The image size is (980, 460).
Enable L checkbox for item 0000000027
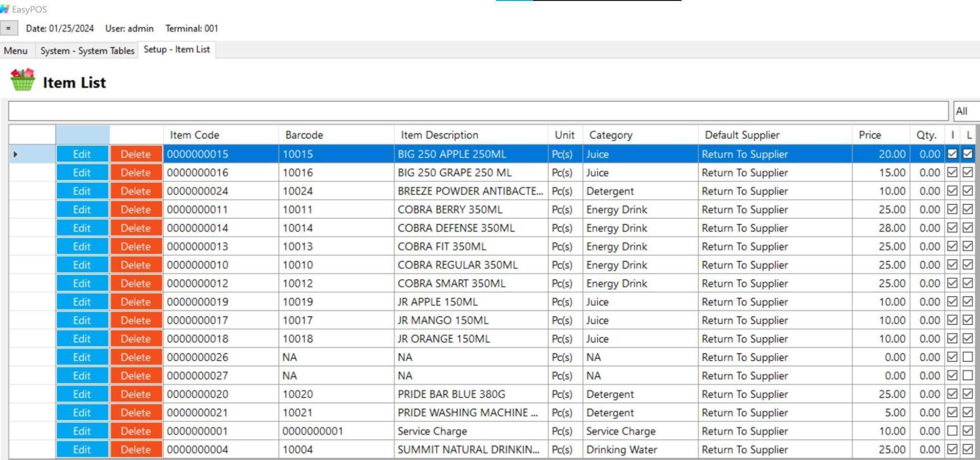click(968, 375)
